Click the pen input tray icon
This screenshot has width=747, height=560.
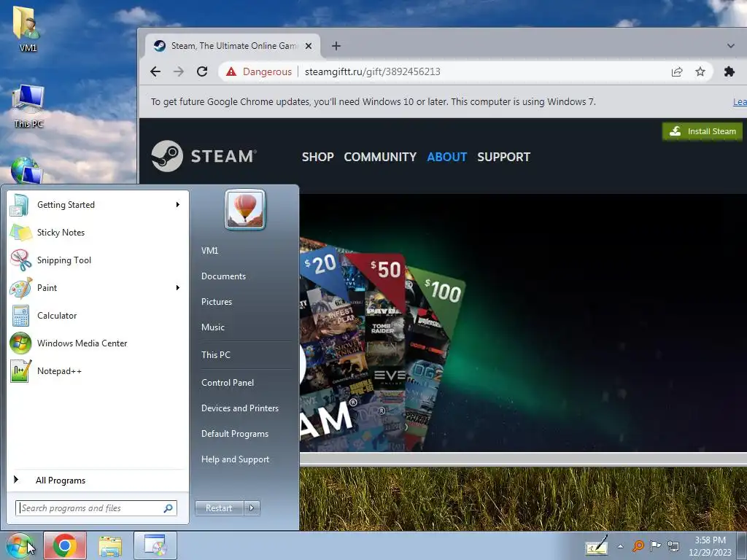pos(597,545)
